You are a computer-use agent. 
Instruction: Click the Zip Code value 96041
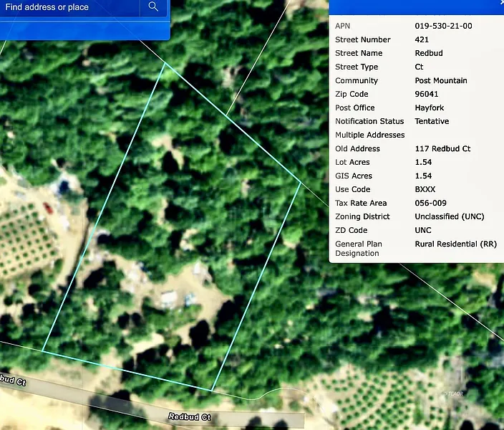(x=427, y=95)
